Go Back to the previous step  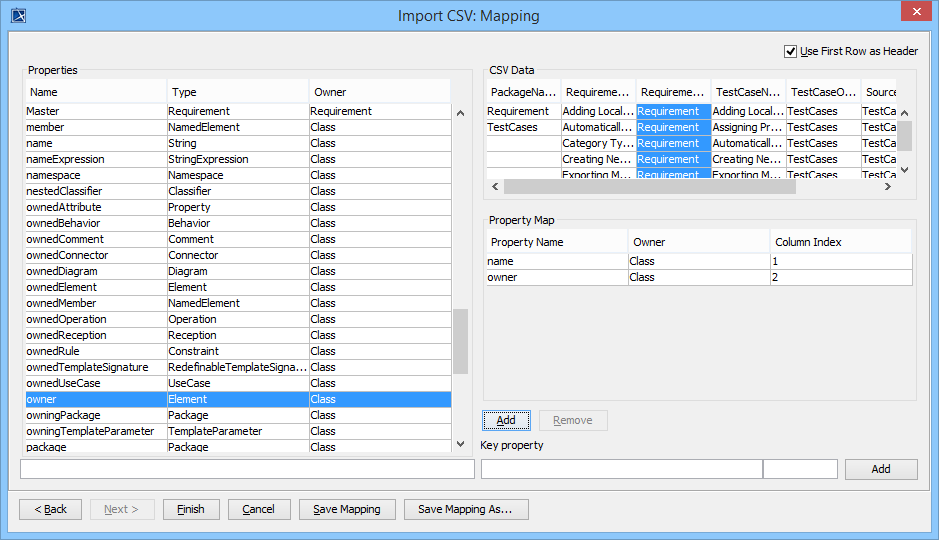click(x=51, y=509)
